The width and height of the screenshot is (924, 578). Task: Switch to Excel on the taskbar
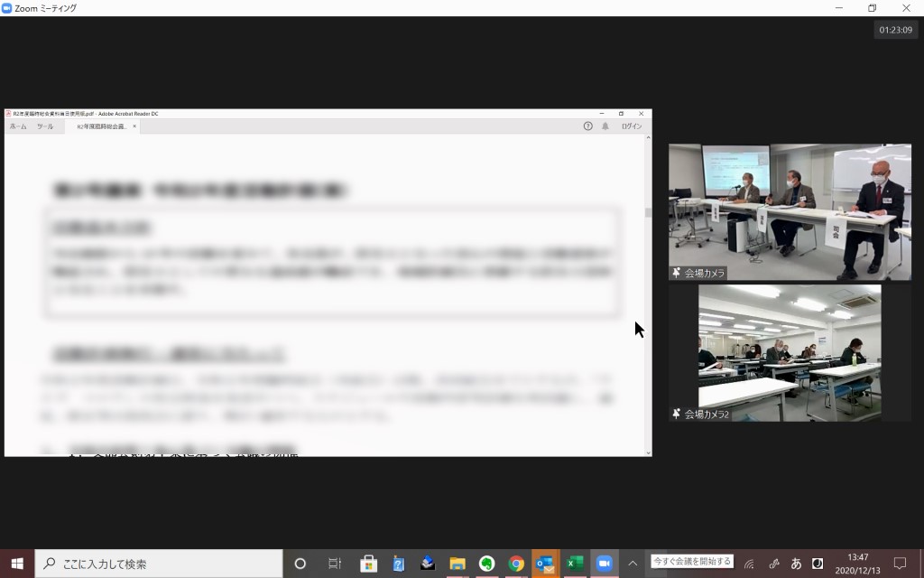[575, 564]
